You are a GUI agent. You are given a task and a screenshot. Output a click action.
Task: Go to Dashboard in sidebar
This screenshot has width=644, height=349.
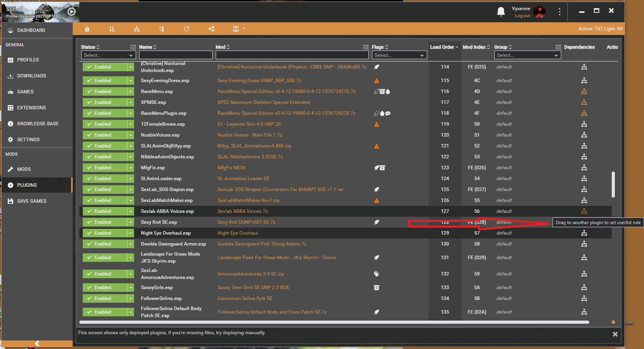tap(37, 30)
